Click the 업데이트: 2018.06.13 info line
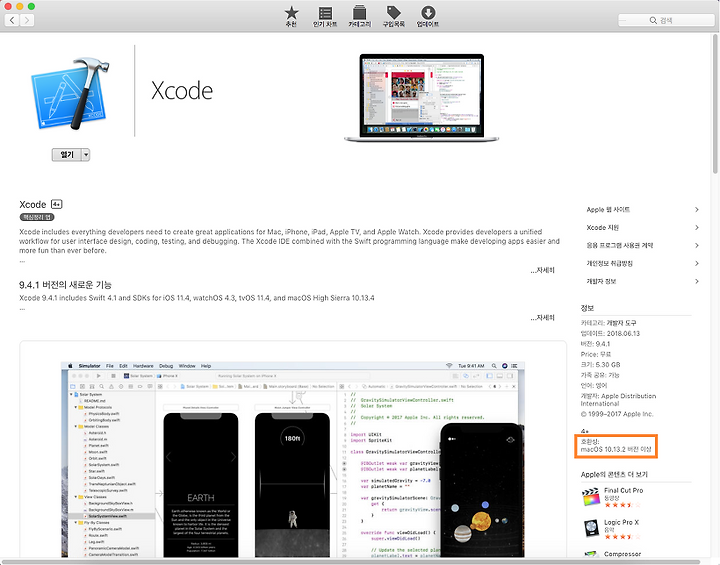Viewport: 720px width, 565px height. pyautogui.click(x=610, y=333)
